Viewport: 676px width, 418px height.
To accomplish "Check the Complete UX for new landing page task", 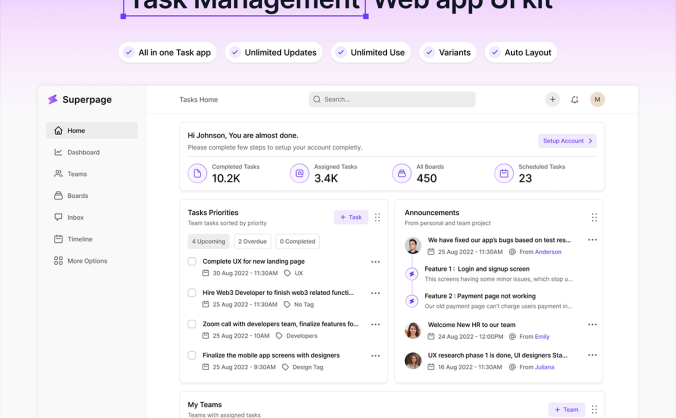I will [192, 262].
